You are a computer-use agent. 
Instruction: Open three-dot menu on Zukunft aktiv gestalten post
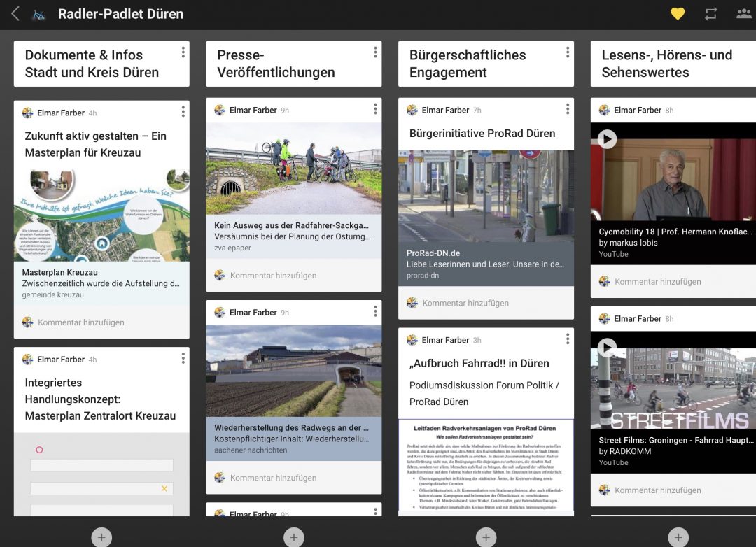(x=183, y=112)
